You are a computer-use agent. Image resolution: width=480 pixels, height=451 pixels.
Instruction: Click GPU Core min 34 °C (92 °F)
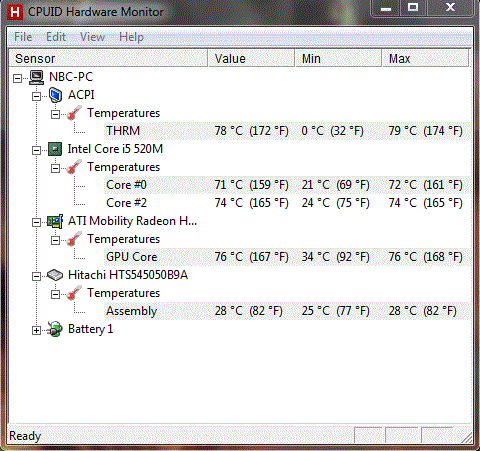tap(335, 257)
